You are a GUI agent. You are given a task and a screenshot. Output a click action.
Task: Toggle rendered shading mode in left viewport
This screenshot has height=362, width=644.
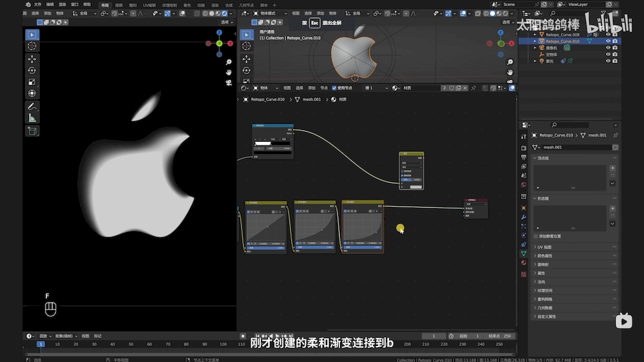point(224,14)
